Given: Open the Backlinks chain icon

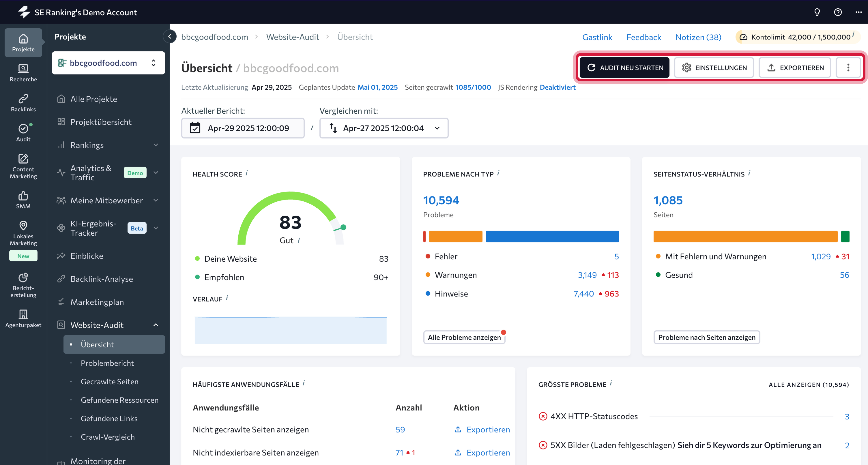Looking at the screenshot, I should [23, 103].
